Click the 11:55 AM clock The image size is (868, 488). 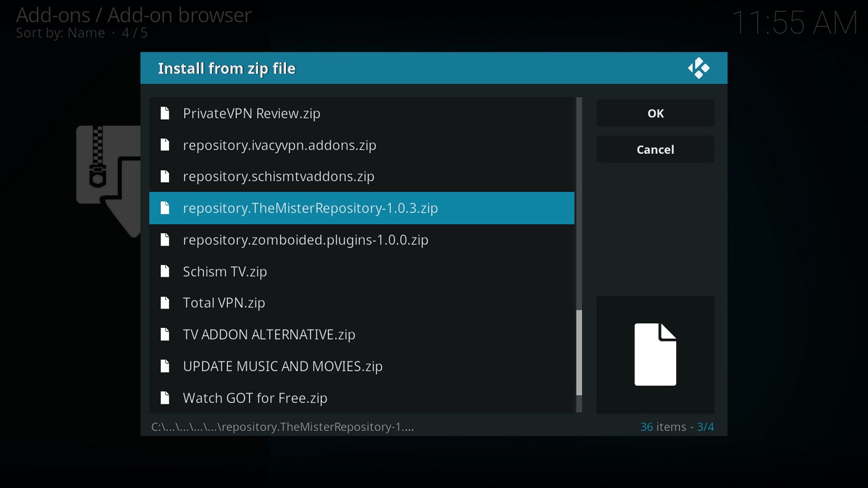[x=795, y=23]
